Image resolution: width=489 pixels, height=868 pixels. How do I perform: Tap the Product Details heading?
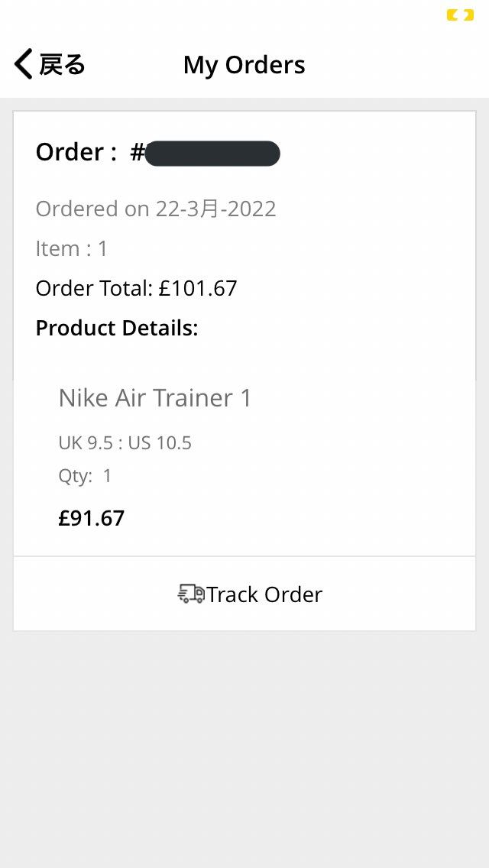point(117,329)
